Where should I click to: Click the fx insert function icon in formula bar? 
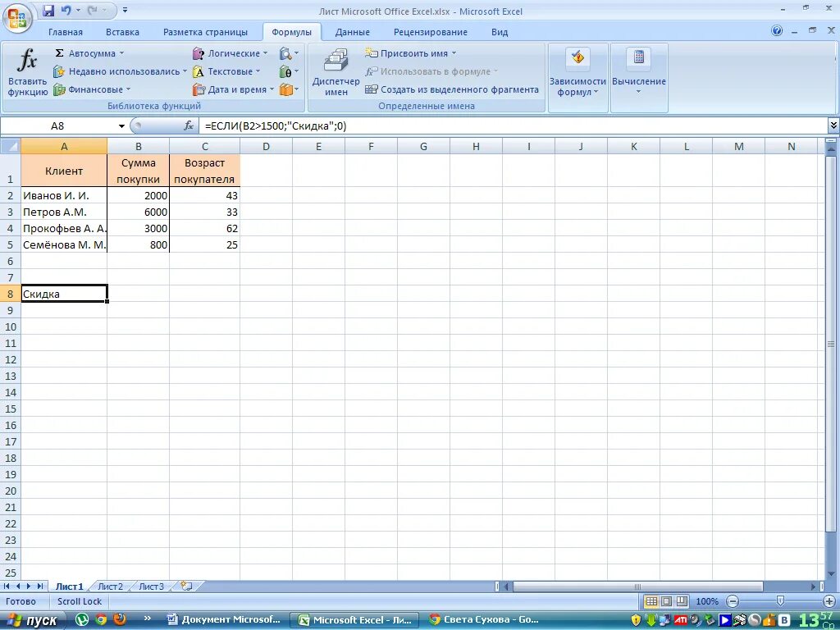(x=189, y=126)
